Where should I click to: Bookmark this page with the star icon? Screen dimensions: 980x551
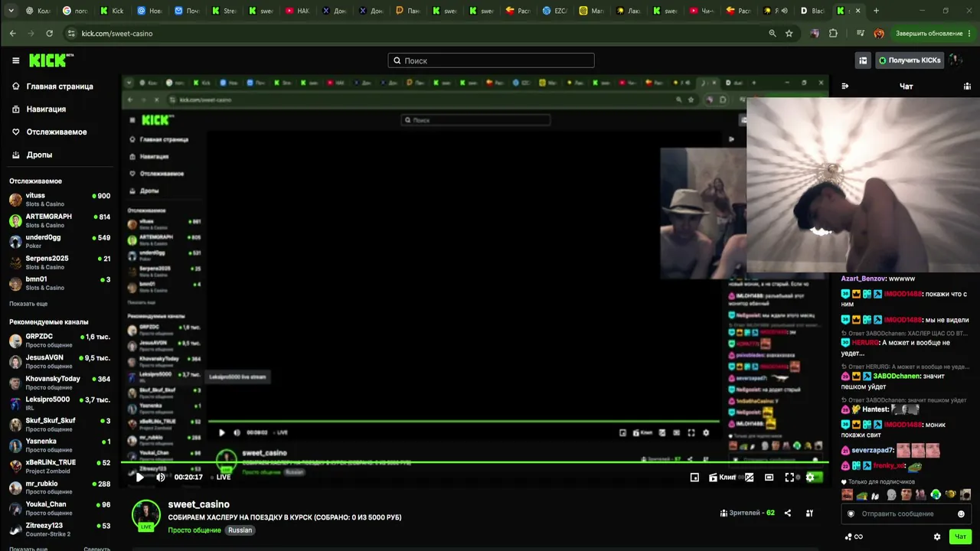(789, 34)
